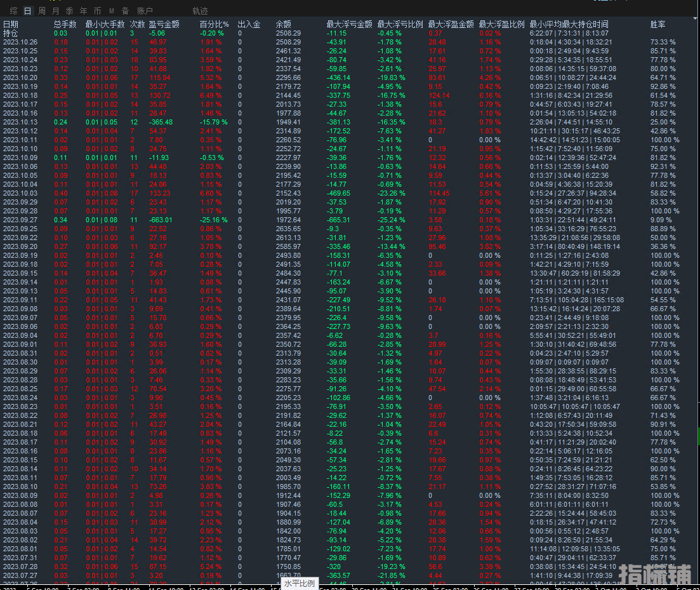Click the 盈亏金额 column header
Image resolution: width=700 pixels, height=590 pixels.
(x=164, y=24)
